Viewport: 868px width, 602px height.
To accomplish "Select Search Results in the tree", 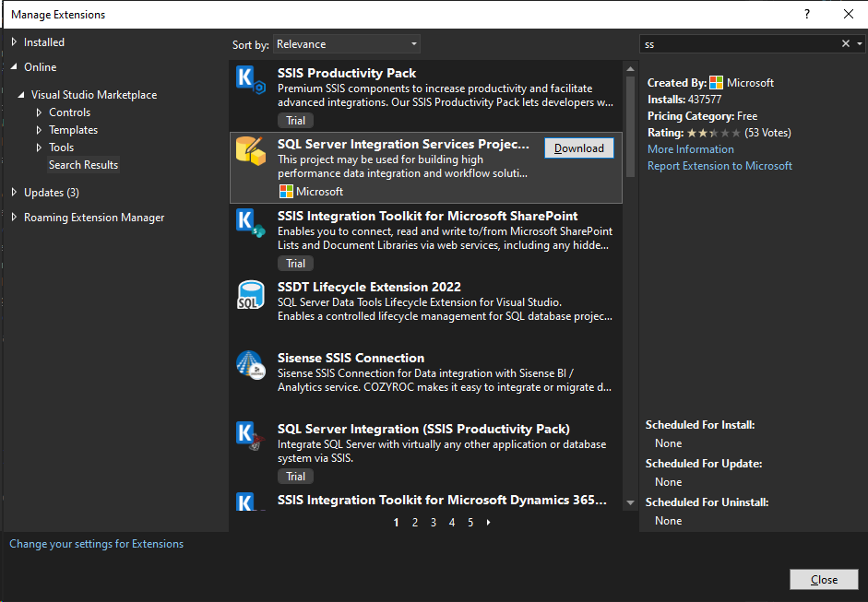I will [83, 165].
